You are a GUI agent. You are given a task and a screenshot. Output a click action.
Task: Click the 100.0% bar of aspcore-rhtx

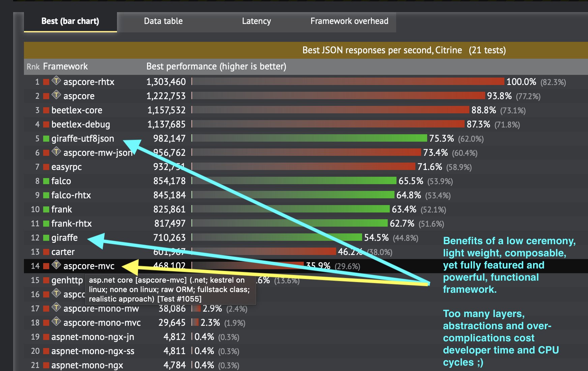tap(349, 81)
